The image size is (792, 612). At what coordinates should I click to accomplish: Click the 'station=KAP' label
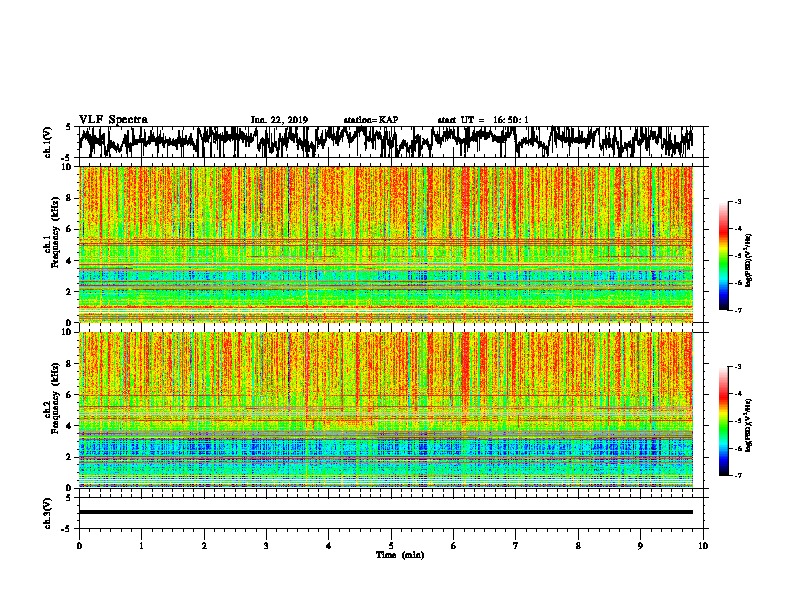tap(371, 120)
